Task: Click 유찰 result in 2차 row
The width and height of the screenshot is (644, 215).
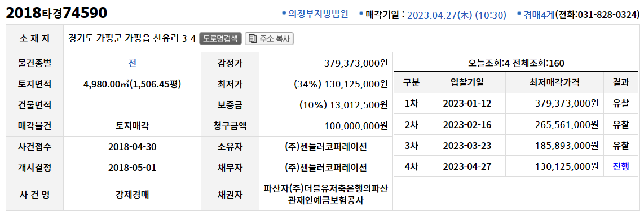Action: 620,125
